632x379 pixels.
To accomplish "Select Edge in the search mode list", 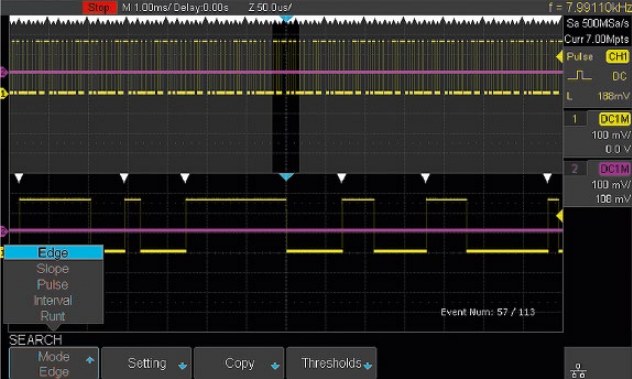I will pos(53,253).
